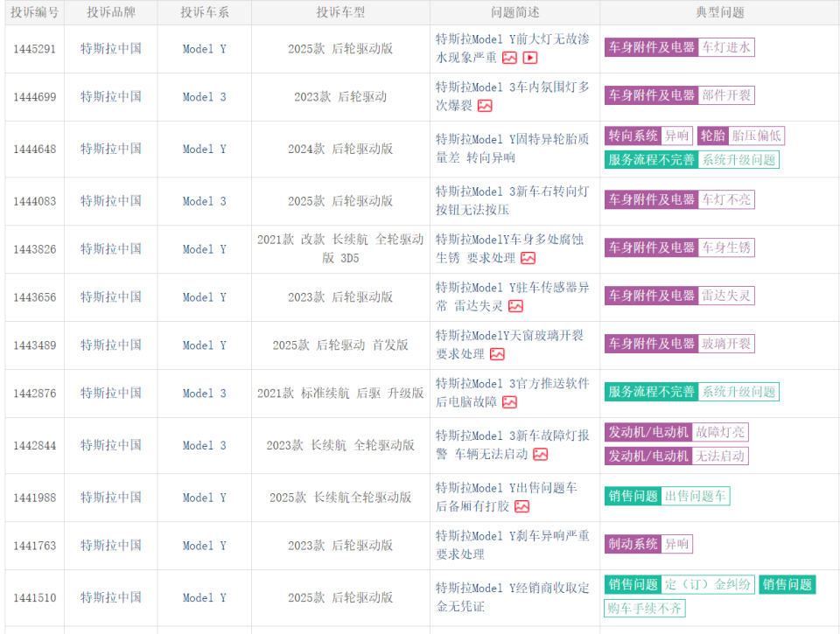View the 经销商收取定金无凭证 complaint
The image size is (840, 634).
click(x=512, y=597)
